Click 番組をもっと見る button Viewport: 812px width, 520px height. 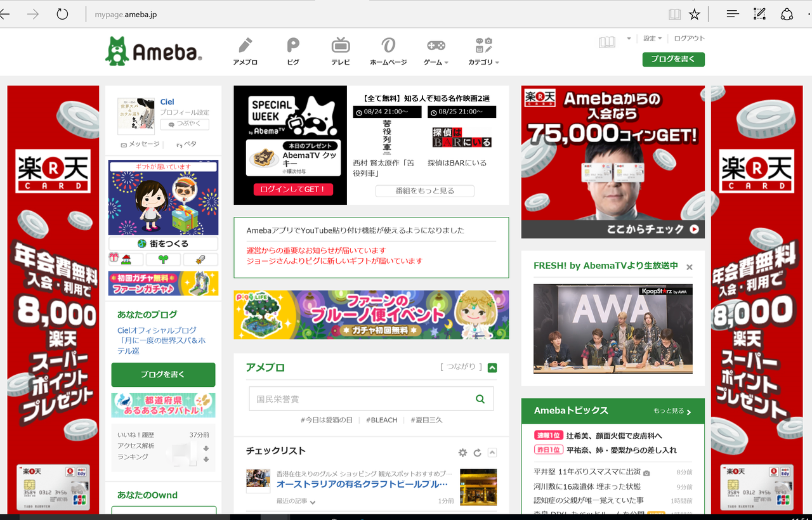(424, 191)
